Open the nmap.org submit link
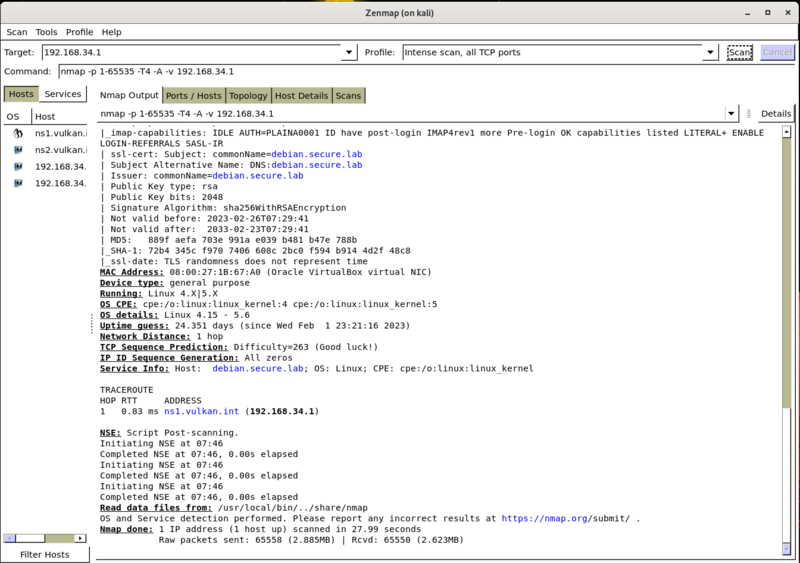800x563 pixels. click(565, 518)
